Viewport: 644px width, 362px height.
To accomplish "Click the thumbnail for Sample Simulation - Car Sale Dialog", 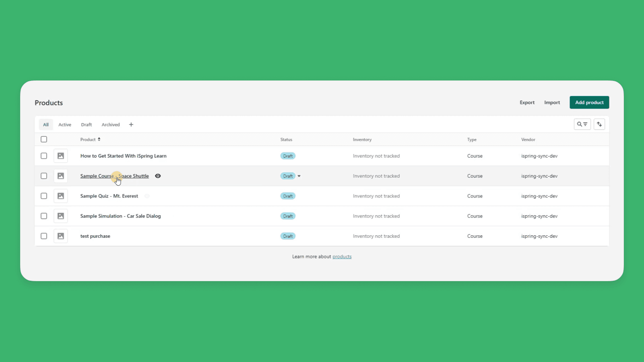I will tap(60, 216).
